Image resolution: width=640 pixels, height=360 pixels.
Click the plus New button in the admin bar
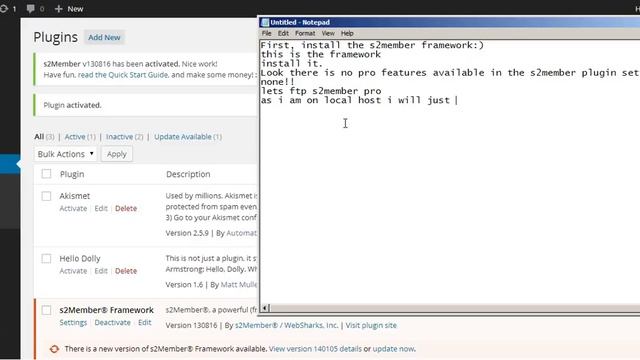pos(69,9)
